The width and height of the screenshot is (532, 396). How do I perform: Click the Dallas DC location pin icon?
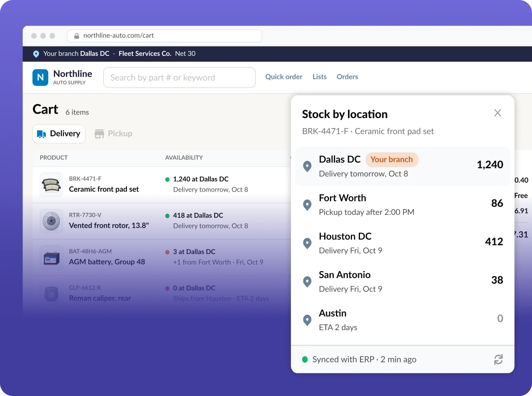tap(307, 166)
